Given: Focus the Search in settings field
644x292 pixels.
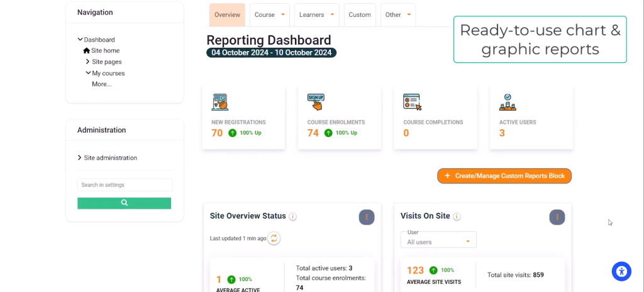Looking at the screenshot, I should [125, 185].
